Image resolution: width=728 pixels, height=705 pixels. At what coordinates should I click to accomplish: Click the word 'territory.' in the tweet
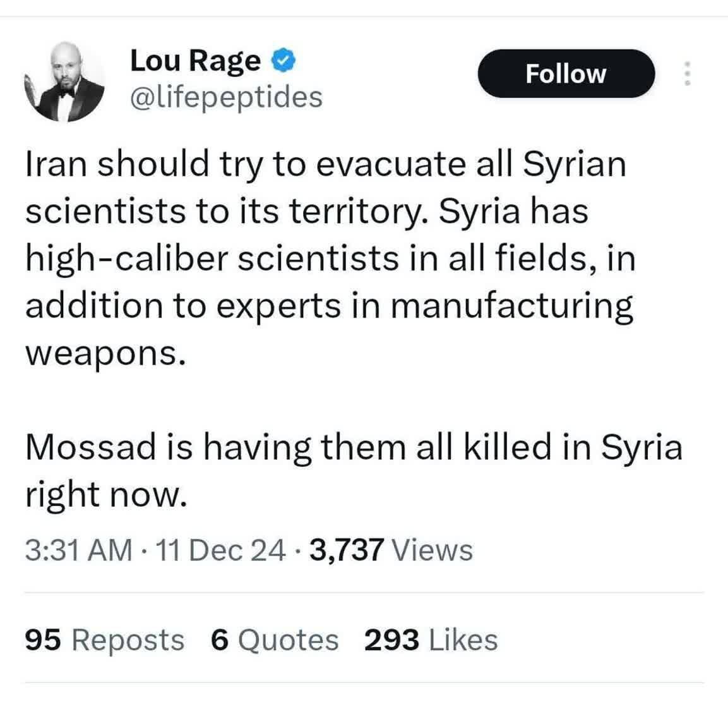tap(359, 211)
